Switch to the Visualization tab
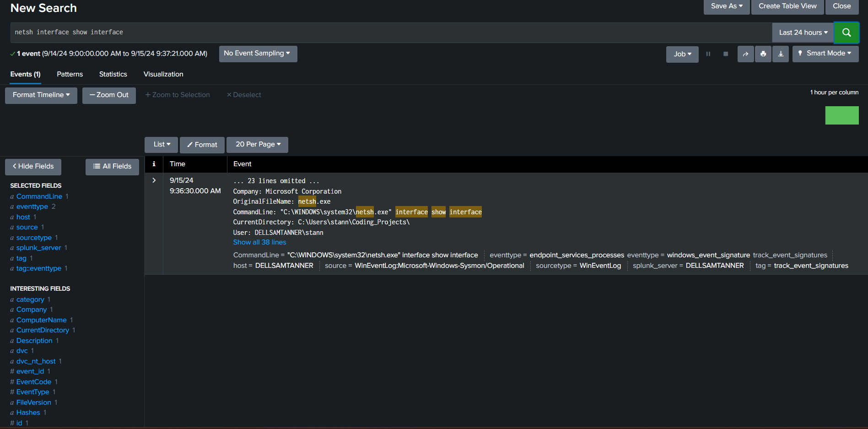This screenshot has width=868, height=429. click(x=163, y=74)
